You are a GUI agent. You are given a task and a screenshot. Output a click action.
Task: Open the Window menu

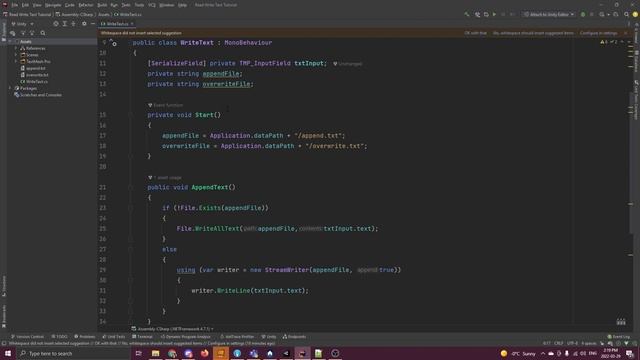click(x=167, y=5)
